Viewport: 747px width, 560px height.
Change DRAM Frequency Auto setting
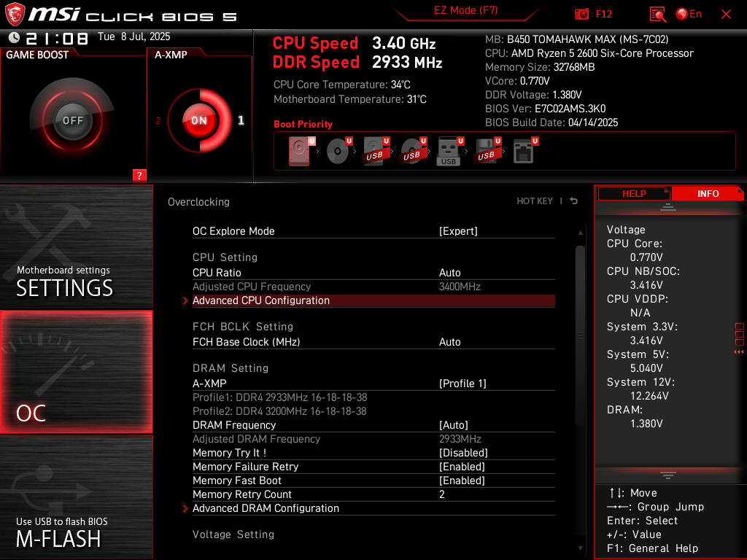(x=454, y=425)
